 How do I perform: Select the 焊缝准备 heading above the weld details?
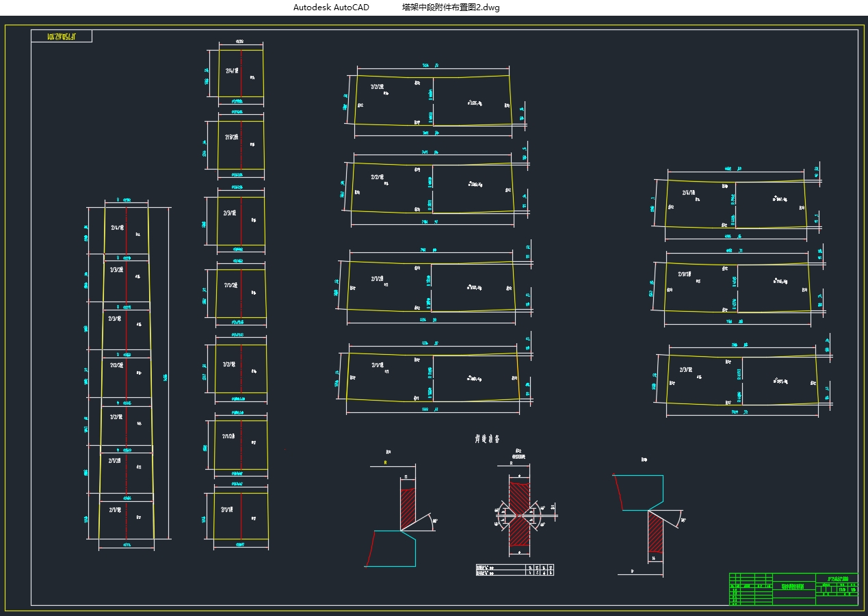pos(488,439)
